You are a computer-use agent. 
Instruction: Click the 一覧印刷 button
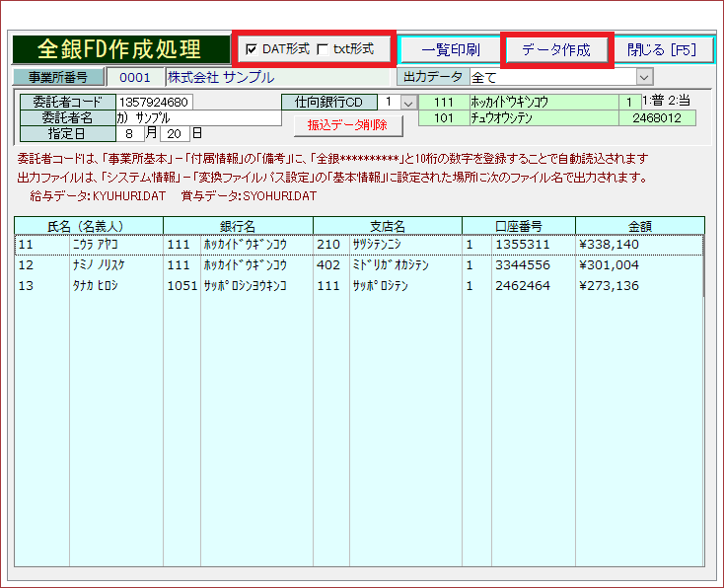[x=450, y=49]
